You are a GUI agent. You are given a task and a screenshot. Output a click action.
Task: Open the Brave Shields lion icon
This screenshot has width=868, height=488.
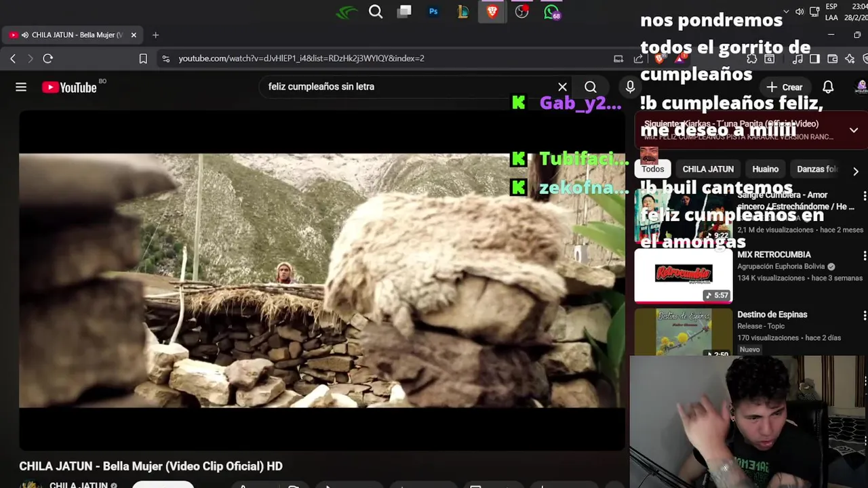(658, 58)
